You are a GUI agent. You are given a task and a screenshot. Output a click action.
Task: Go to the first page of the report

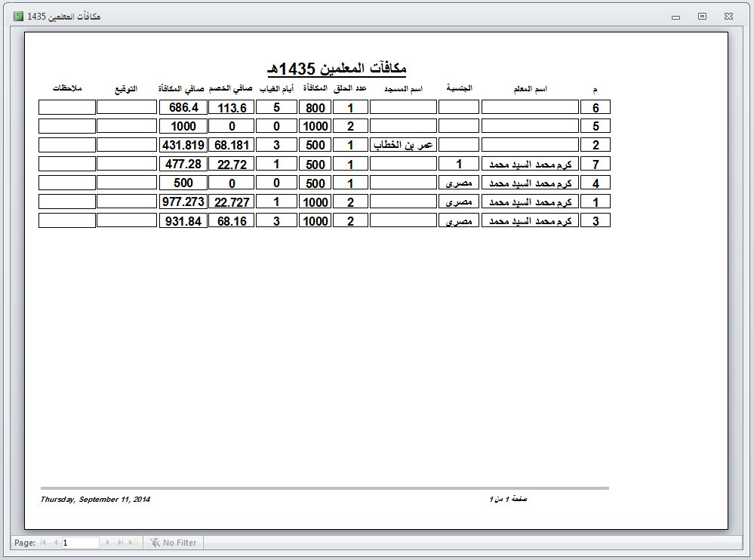[x=43, y=542]
